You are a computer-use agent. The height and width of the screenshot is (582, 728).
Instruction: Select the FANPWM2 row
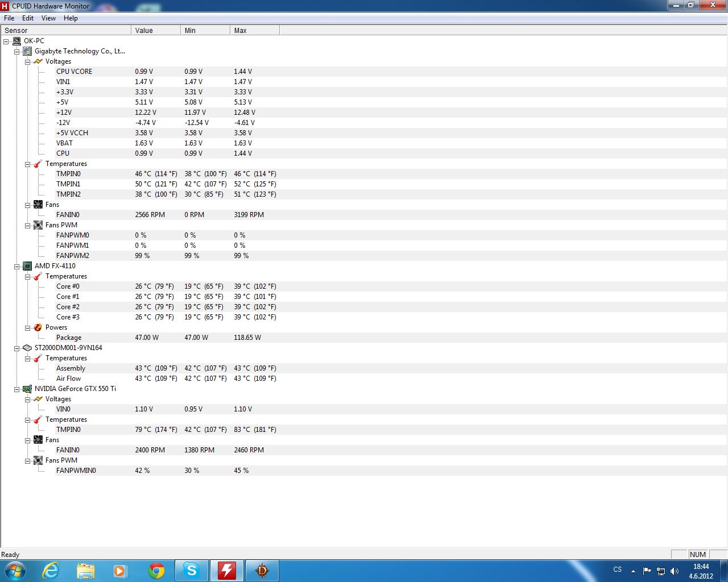pos(363,256)
